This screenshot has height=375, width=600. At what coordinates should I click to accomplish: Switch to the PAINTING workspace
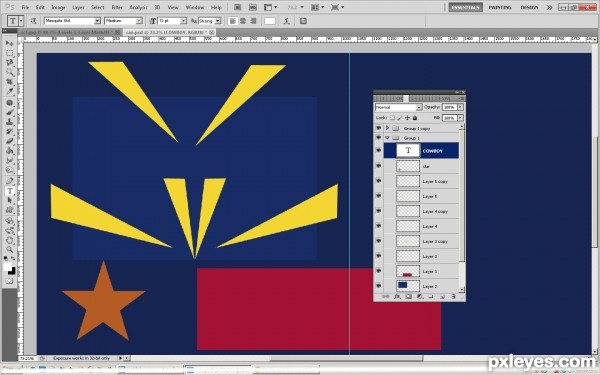(500, 7)
